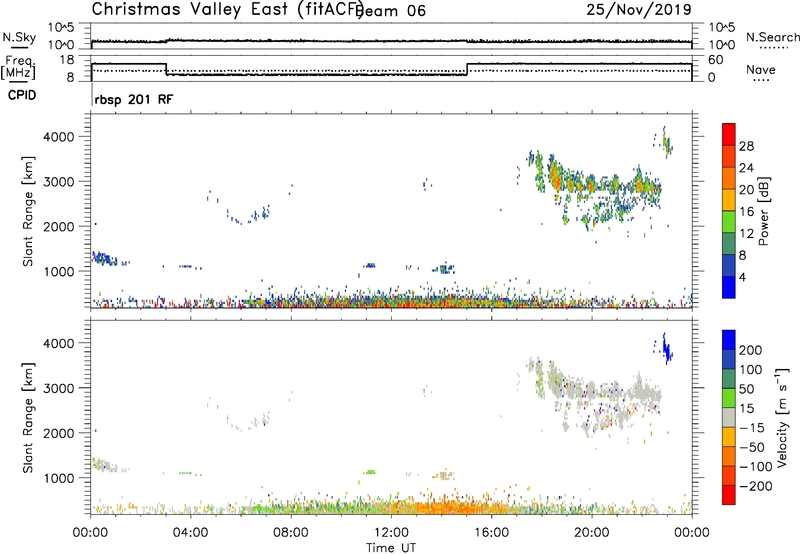This screenshot has height=554, width=800.
Task: Click the "60" Nave axis tick
Action: pos(716,60)
